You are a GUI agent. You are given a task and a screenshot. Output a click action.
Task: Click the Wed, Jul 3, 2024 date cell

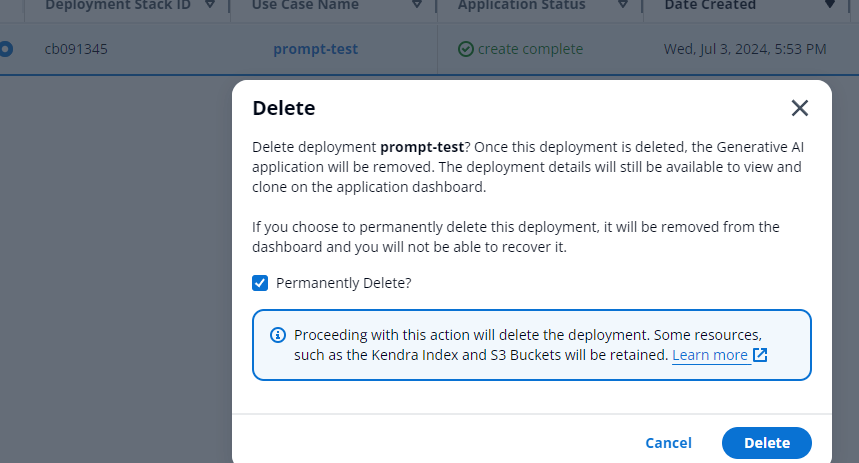click(x=745, y=49)
